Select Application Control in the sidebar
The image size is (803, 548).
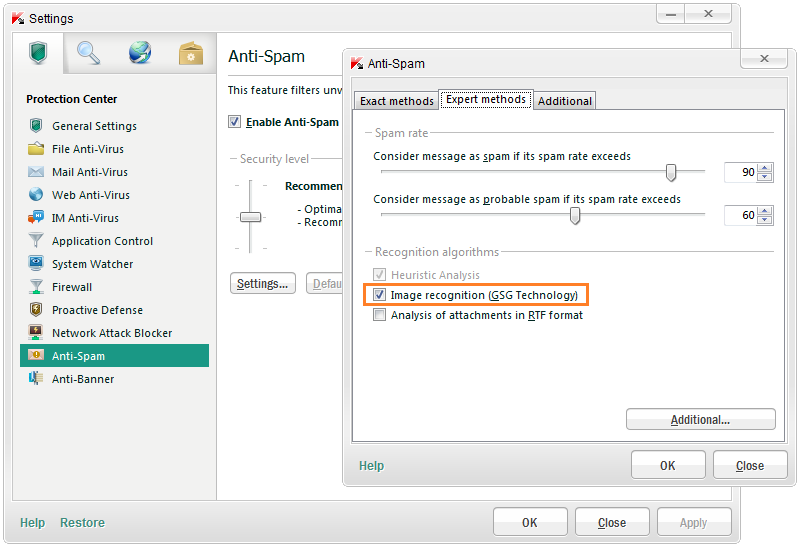pyautogui.click(x=102, y=241)
